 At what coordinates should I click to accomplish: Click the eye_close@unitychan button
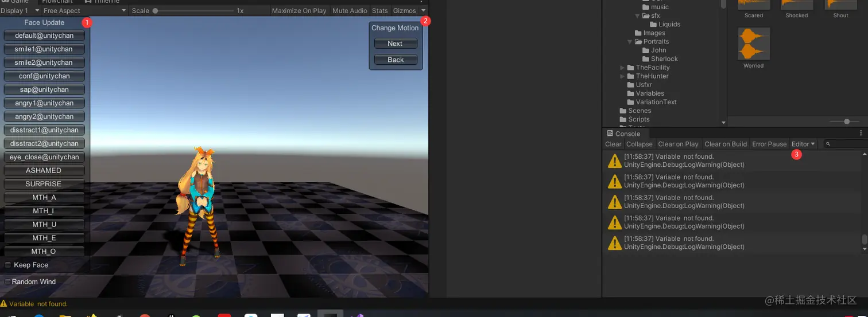tap(44, 157)
